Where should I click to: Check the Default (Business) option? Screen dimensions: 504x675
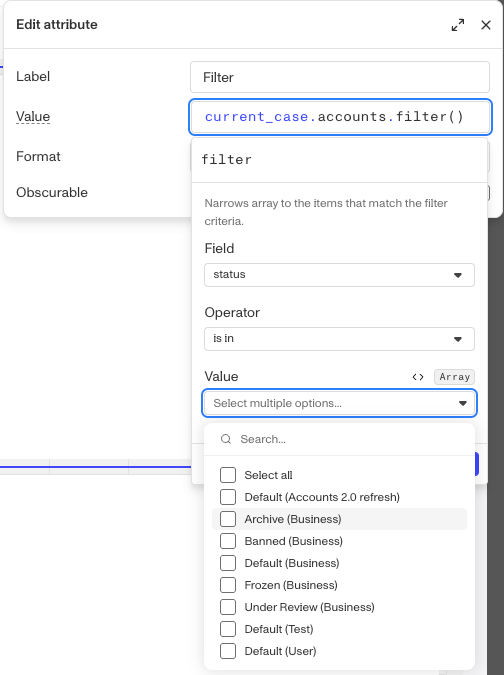[228, 563]
